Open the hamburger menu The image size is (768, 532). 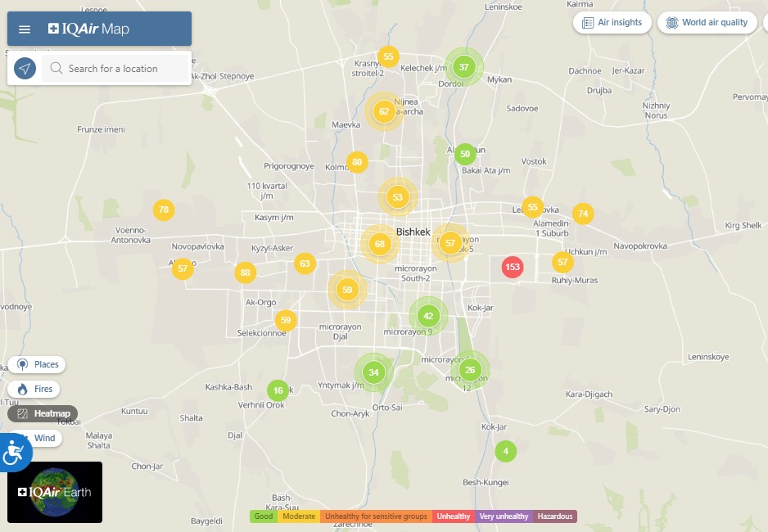[25, 29]
